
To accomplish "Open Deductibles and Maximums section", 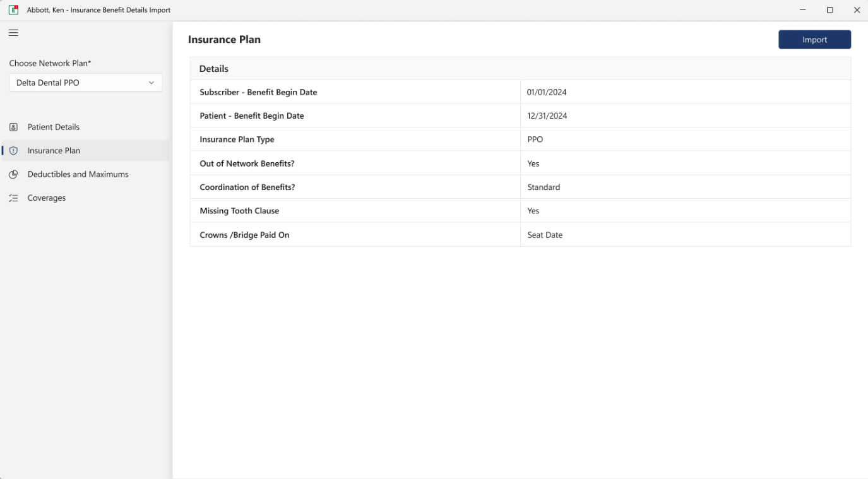I will [77, 174].
